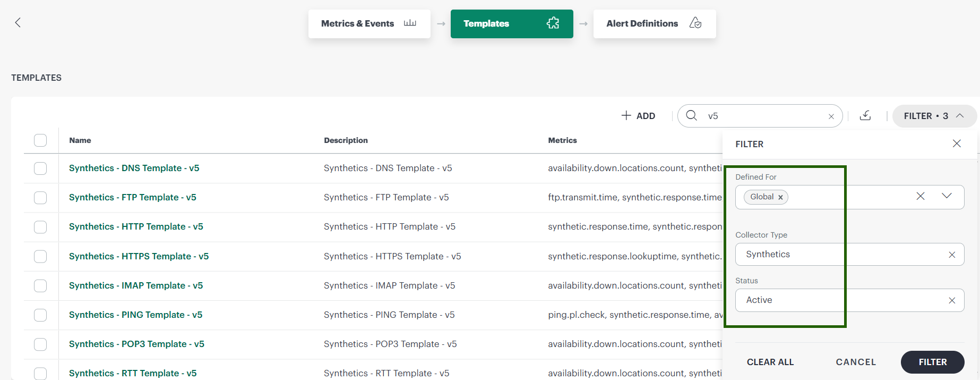
Task: Click the HTTP row description text
Action: pyautogui.click(x=390, y=226)
